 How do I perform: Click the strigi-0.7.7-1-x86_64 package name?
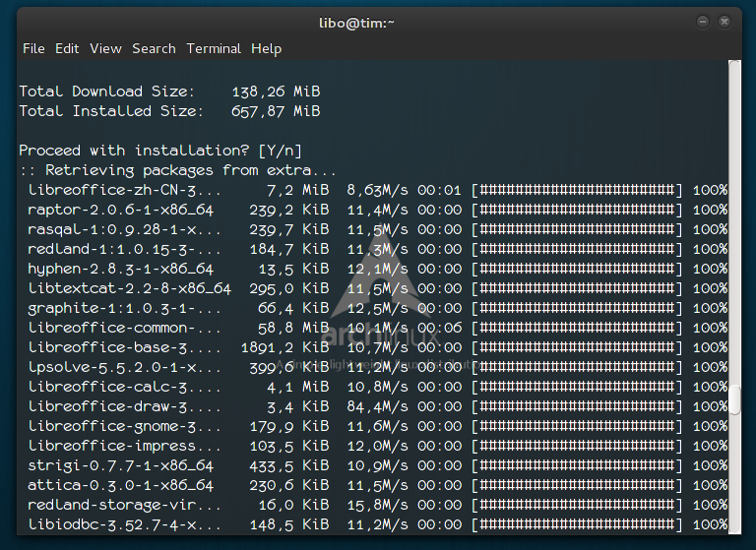[120, 465]
